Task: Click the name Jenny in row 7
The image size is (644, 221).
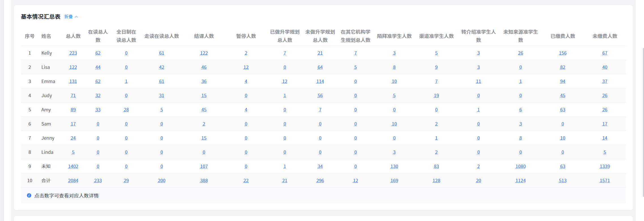Action: 48,138
